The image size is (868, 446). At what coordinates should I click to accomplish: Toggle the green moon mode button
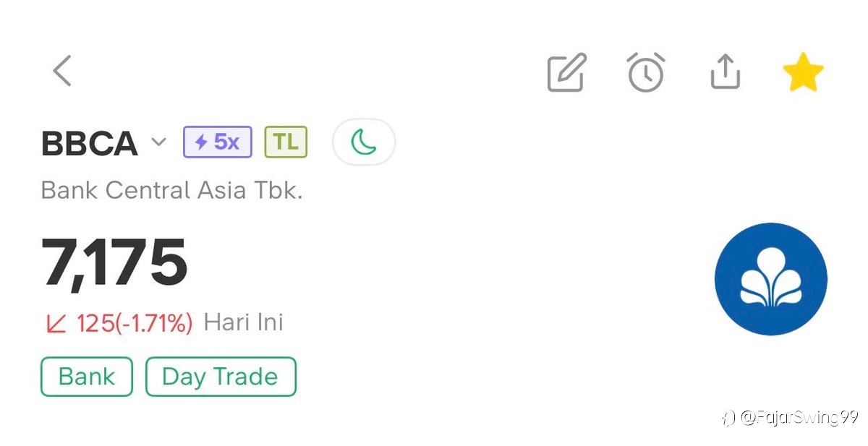coord(363,142)
